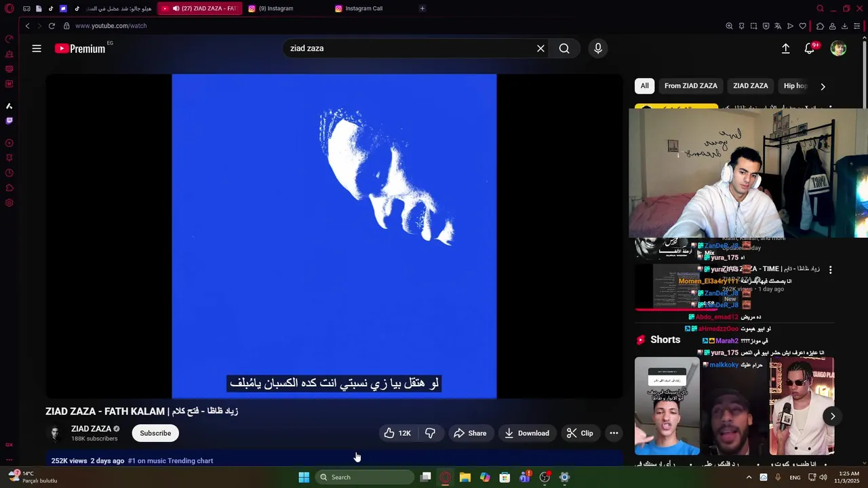The image size is (868, 488).
Task: Select the Hip hop filter chip
Action: [795, 86]
